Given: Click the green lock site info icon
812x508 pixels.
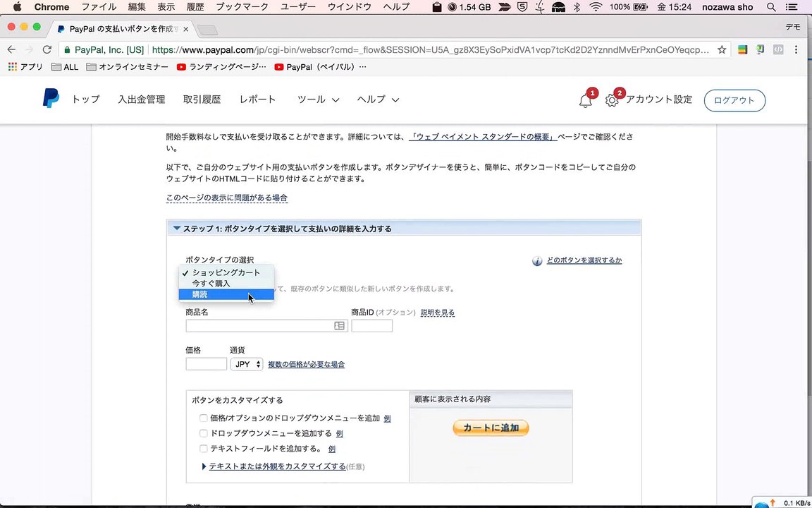Looking at the screenshot, I should tap(67, 50).
